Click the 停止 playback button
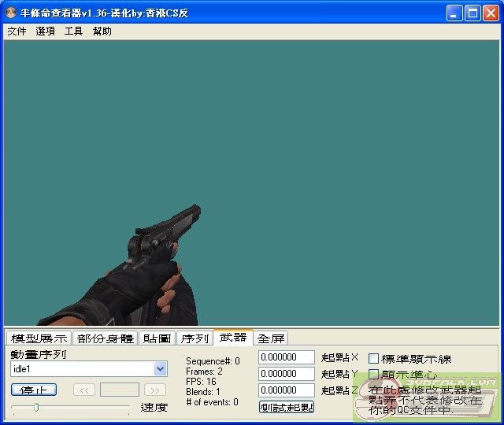The image size is (504, 425). pos(34,390)
